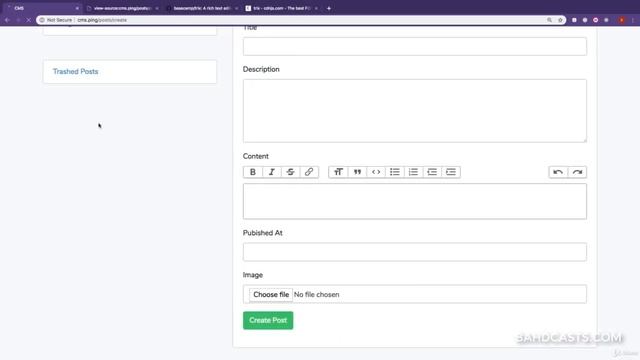Open a new browser tab
Screen dimensions: 640x360
329,8
